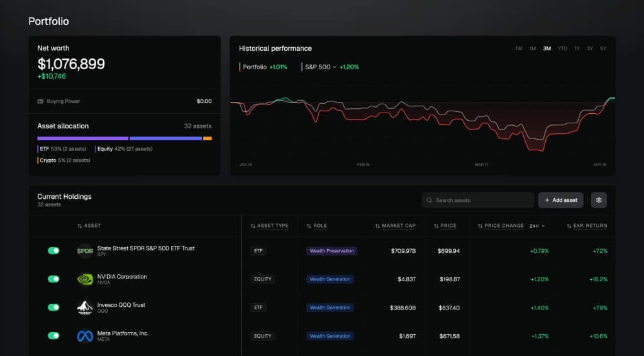Click the $4.83T market cap value
Viewport: 644px width, 356px height.
coord(407,279)
